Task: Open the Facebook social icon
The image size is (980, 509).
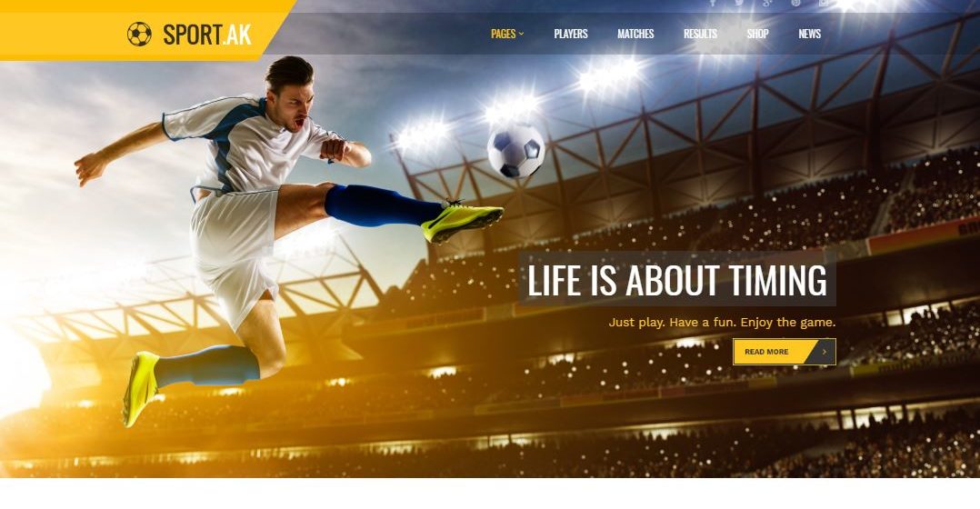Action: point(713,3)
